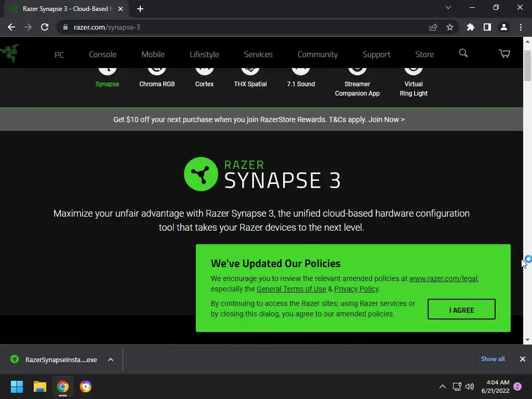Screen dimensions: 532x399
Task: Click the RazerStore Rewards Join Now banner
Action: point(259,119)
